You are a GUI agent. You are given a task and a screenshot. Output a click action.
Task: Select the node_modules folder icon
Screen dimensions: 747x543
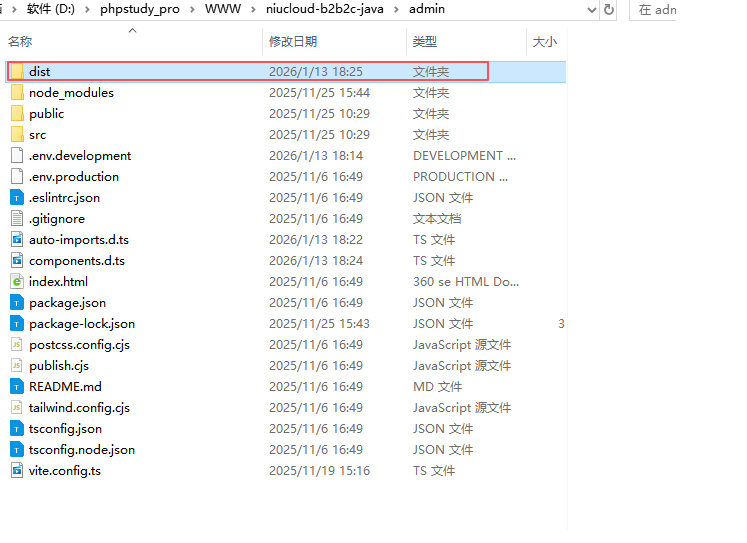pyautogui.click(x=17, y=93)
